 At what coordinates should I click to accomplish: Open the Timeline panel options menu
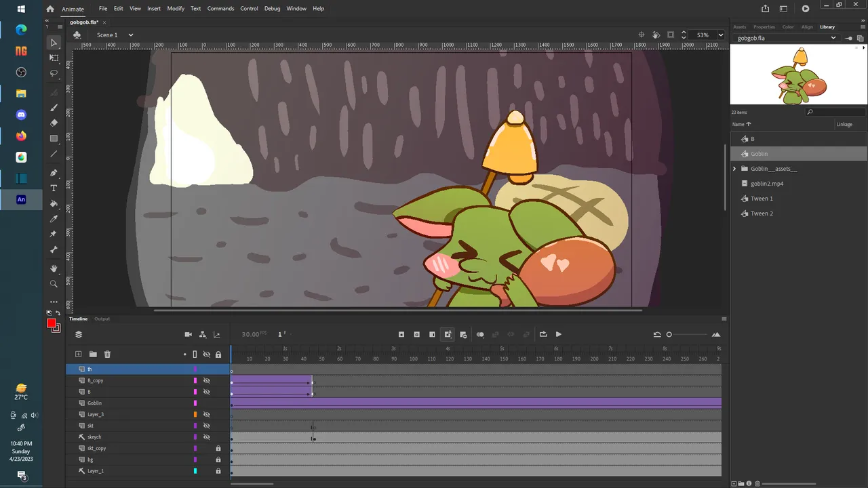point(724,319)
